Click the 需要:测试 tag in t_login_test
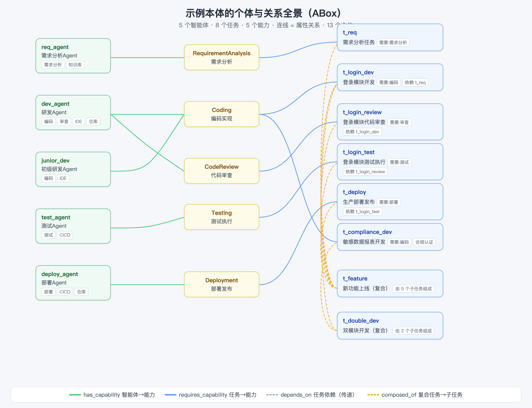Image resolution: width=532 pixels, height=408 pixels. (x=399, y=162)
